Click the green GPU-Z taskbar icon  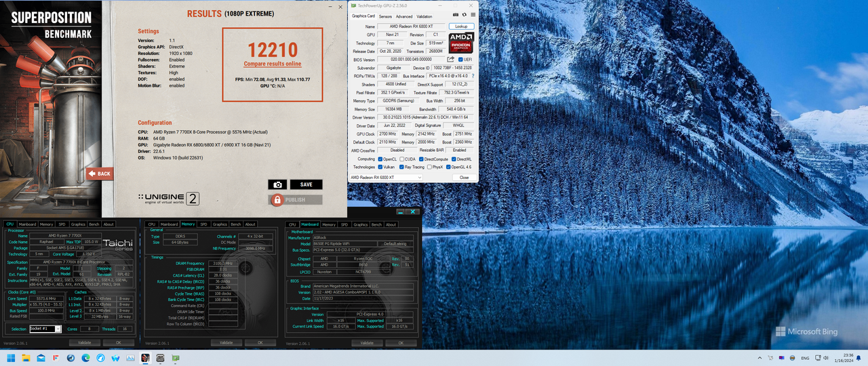coord(176,357)
